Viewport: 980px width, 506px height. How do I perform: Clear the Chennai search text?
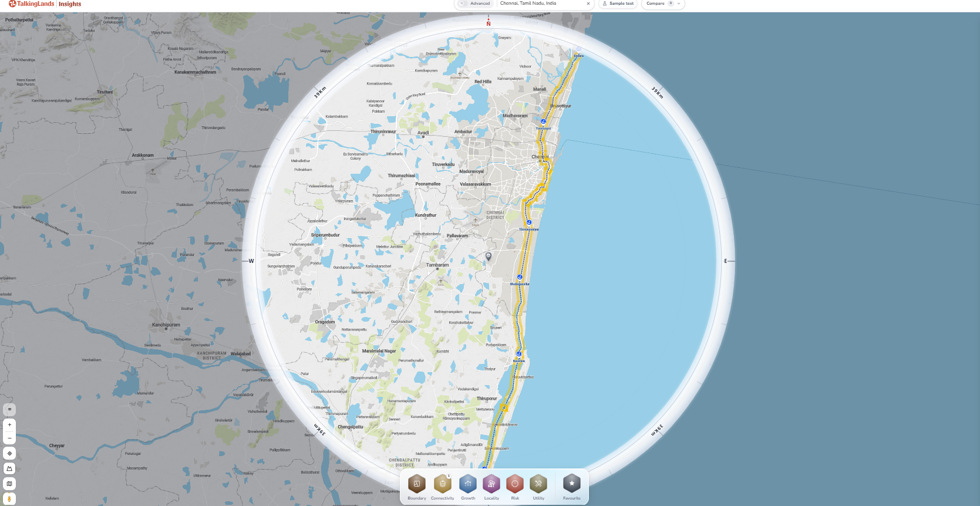pyautogui.click(x=588, y=4)
